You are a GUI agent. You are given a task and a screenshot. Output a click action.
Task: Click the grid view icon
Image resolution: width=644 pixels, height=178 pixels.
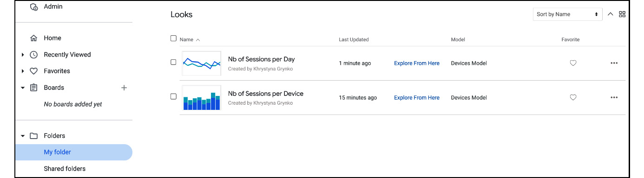(x=622, y=14)
